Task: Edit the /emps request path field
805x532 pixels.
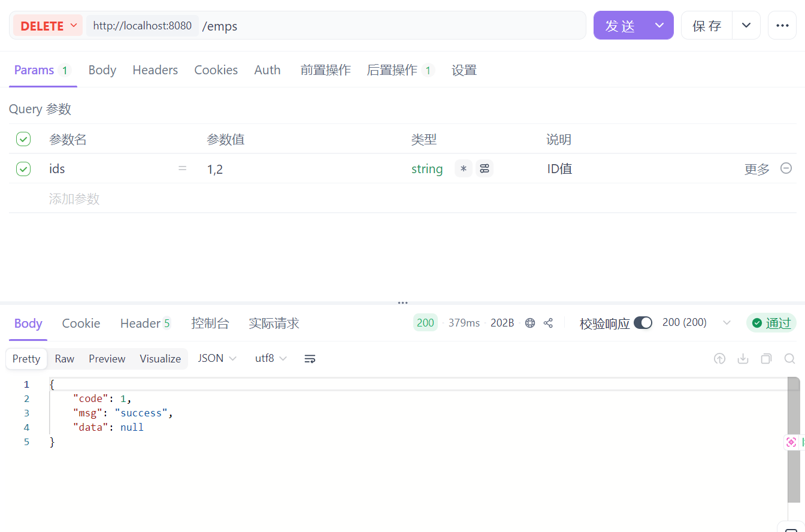Action: [392, 26]
